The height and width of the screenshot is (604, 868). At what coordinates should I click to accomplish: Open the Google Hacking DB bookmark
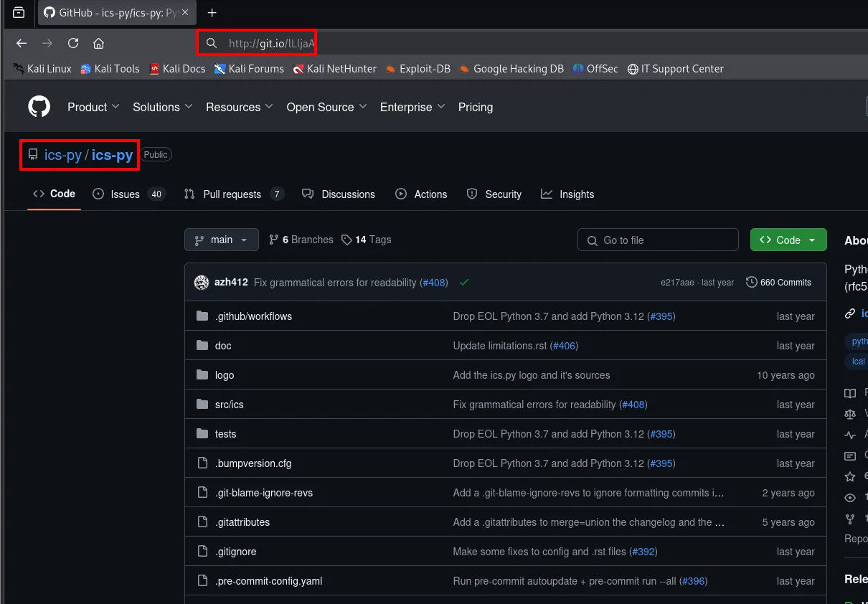click(x=511, y=69)
